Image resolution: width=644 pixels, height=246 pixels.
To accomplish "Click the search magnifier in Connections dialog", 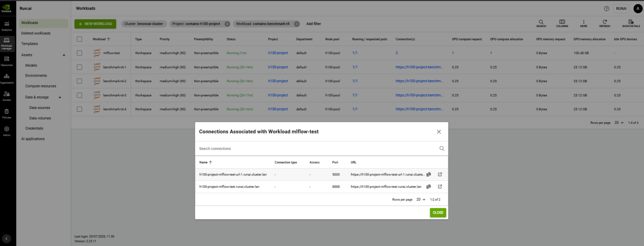I will (442, 148).
